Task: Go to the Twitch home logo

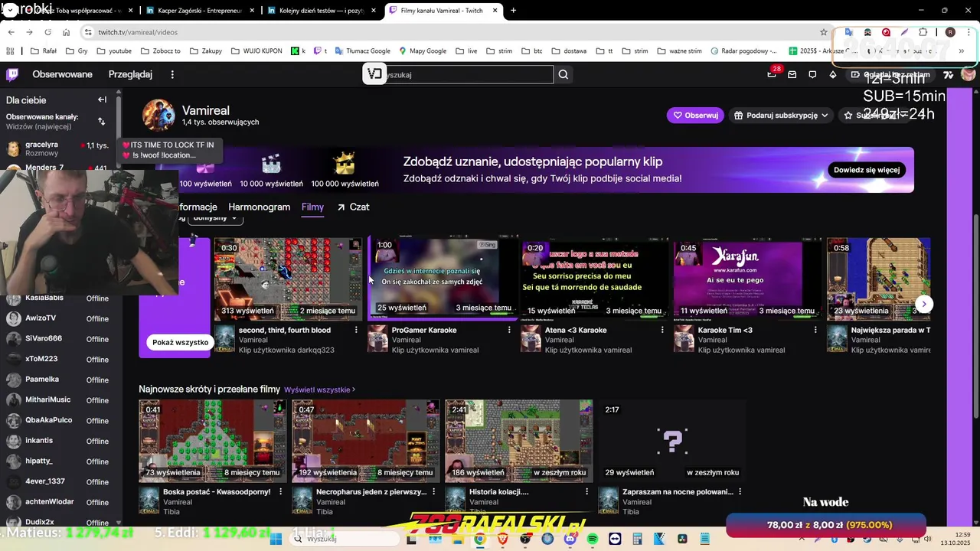Action: click(x=12, y=74)
